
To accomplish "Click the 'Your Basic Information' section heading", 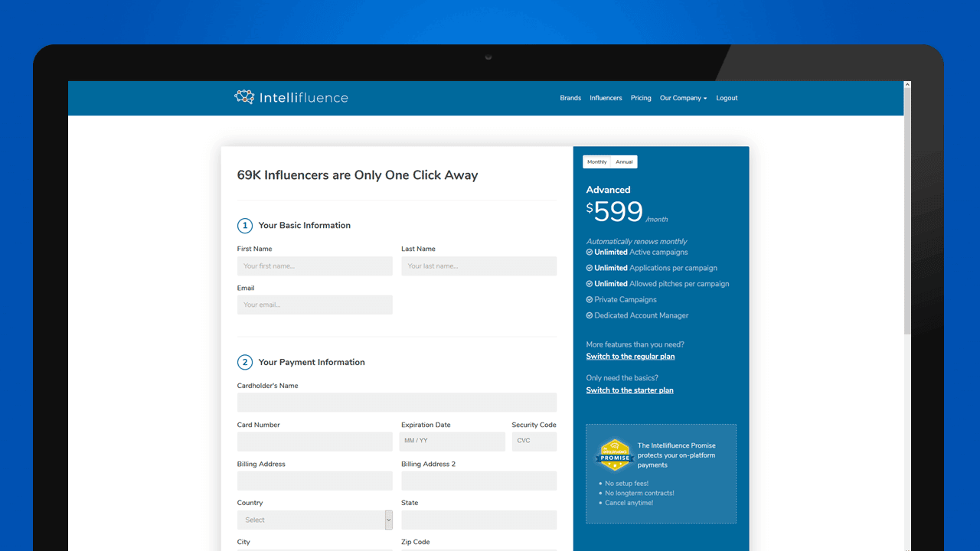I will click(305, 225).
